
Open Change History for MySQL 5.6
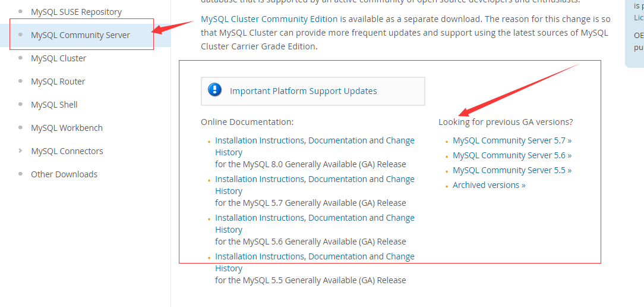[400, 218]
